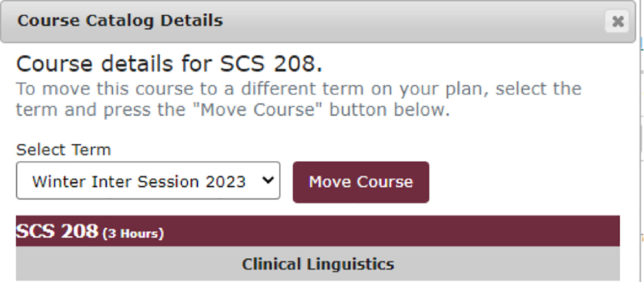Click the "Winter Inter Session 2023" selected term
Viewport: 644px width, 282px height.
point(139,182)
